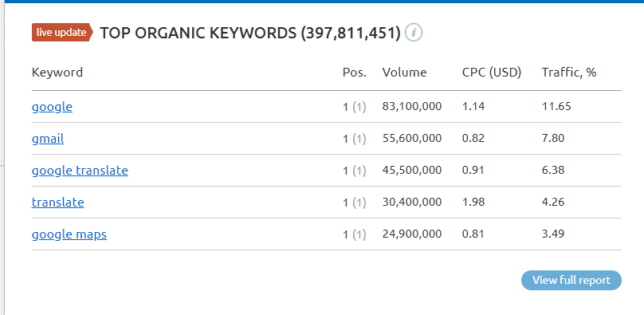Click CPC value 0.81
The height and width of the screenshot is (315, 644).
coord(473,234)
